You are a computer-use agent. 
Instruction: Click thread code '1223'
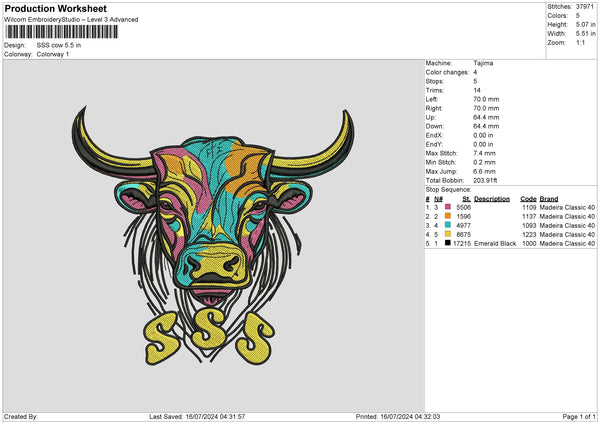pyautogui.click(x=529, y=235)
